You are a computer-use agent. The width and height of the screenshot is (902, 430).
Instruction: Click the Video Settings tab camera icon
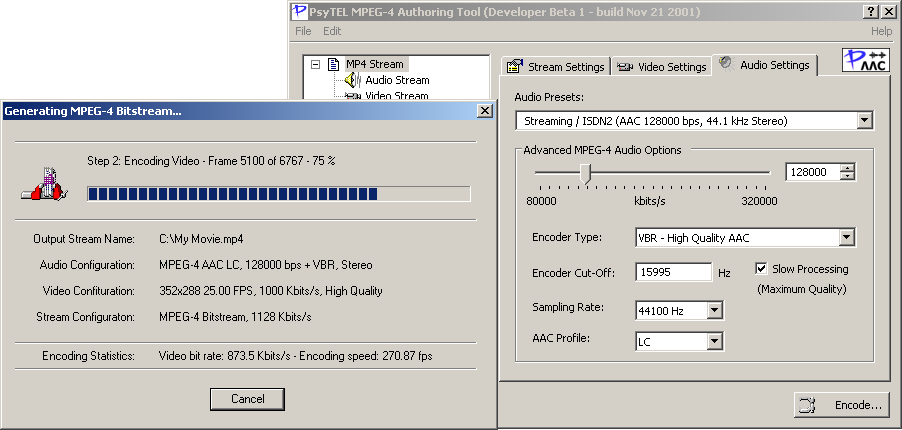tap(625, 67)
